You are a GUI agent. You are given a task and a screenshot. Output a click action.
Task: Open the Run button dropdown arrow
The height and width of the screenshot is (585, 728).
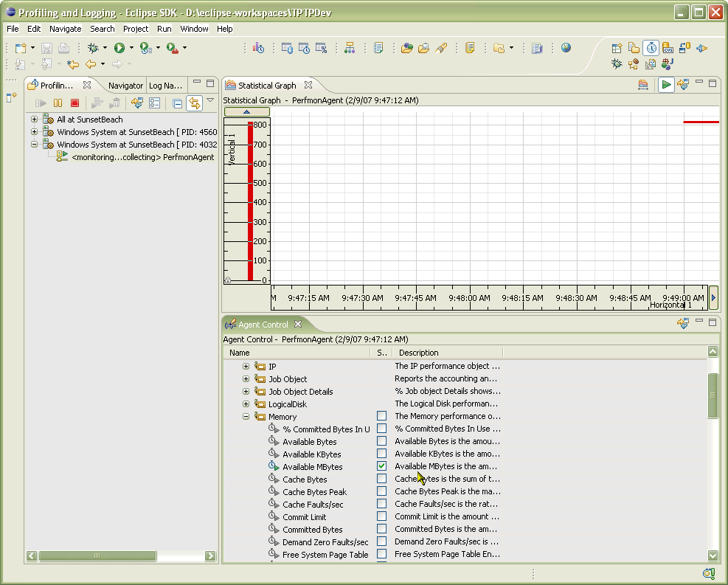pos(131,48)
